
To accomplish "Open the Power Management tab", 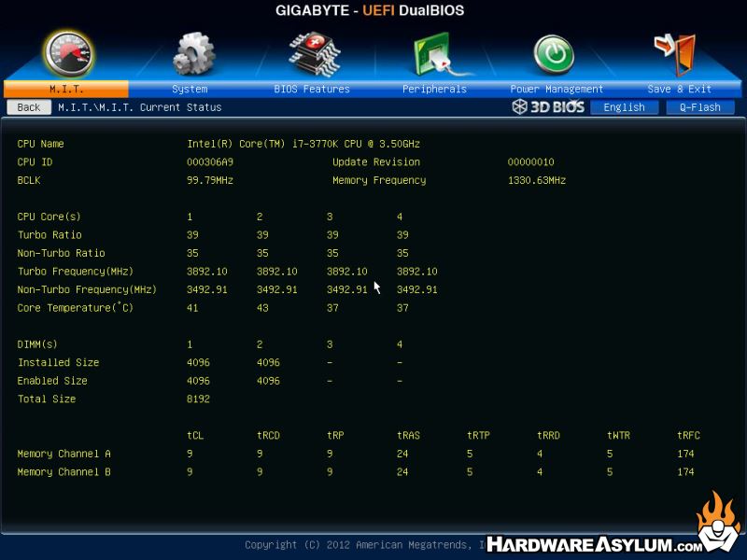I will (x=557, y=89).
